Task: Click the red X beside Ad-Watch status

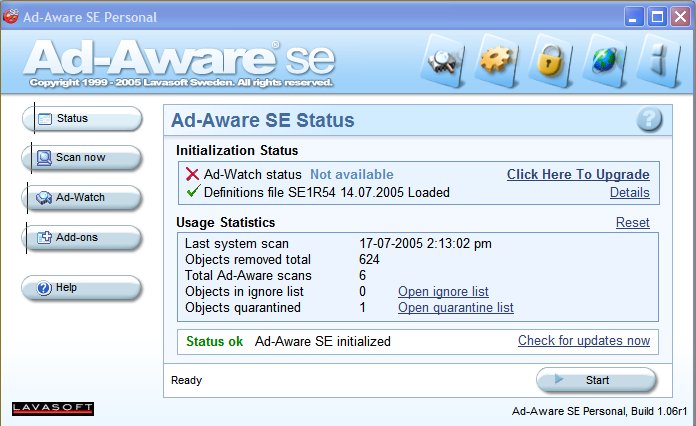Action: click(x=192, y=174)
